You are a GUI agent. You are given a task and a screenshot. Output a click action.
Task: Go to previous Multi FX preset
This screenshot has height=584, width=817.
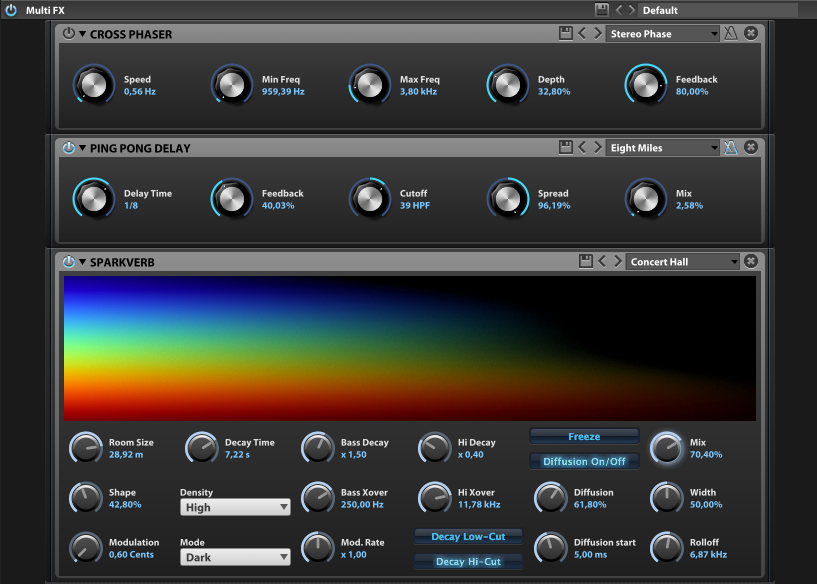pyautogui.click(x=619, y=10)
